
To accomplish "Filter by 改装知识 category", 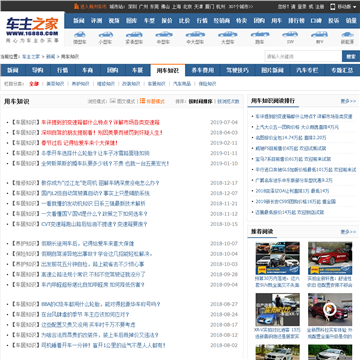I will click(x=131, y=84).
